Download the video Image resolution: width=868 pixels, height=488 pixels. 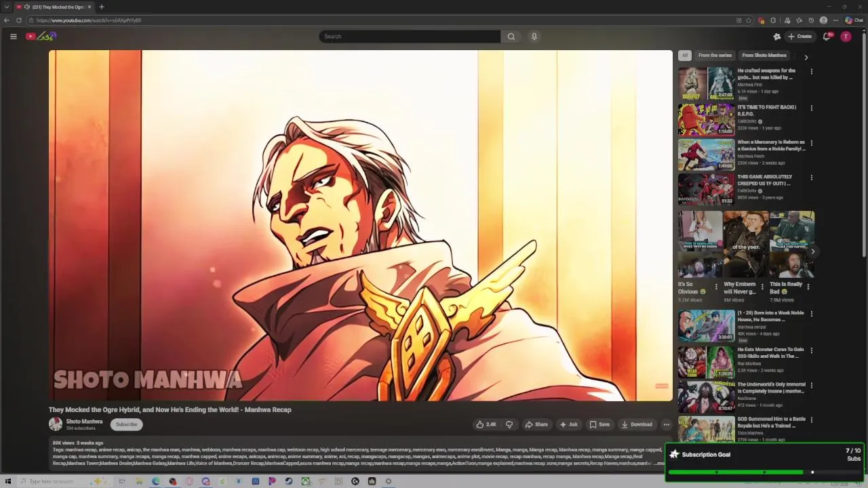[x=637, y=424]
